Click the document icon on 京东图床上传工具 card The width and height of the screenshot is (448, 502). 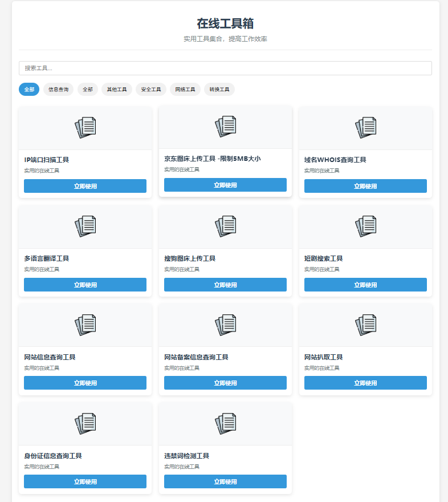(x=226, y=127)
